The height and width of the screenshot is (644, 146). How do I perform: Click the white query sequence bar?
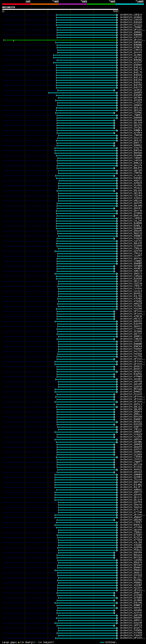click(60, 9)
